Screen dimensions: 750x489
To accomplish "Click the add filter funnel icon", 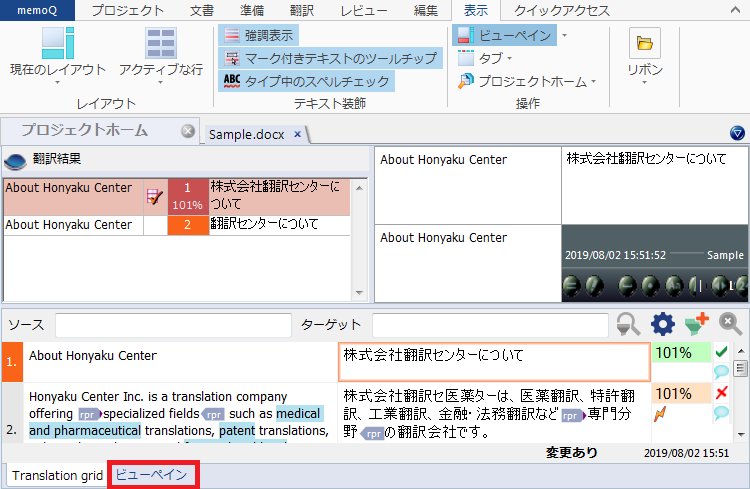I will (x=696, y=324).
